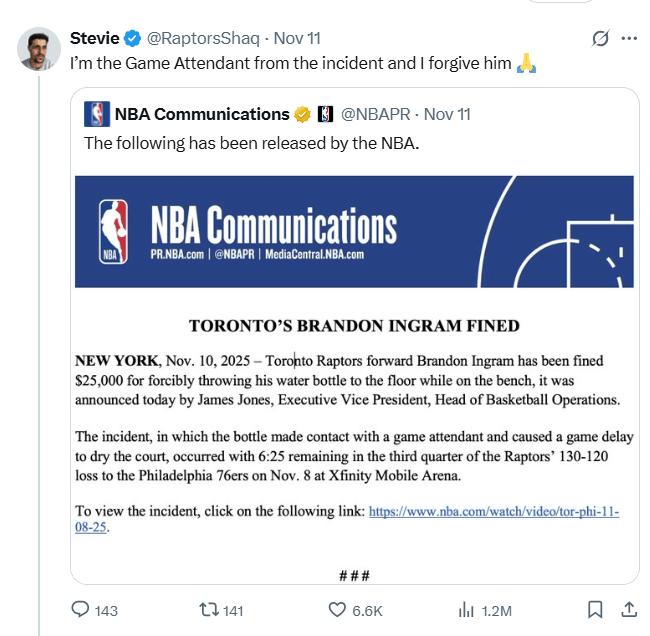
Task: Click the nba.com watch video link
Action: [x=493, y=512]
